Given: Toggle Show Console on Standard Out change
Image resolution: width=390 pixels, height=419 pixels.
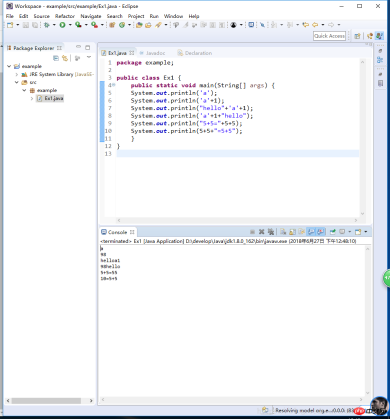Looking at the screenshot, I should click(x=311, y=232).
